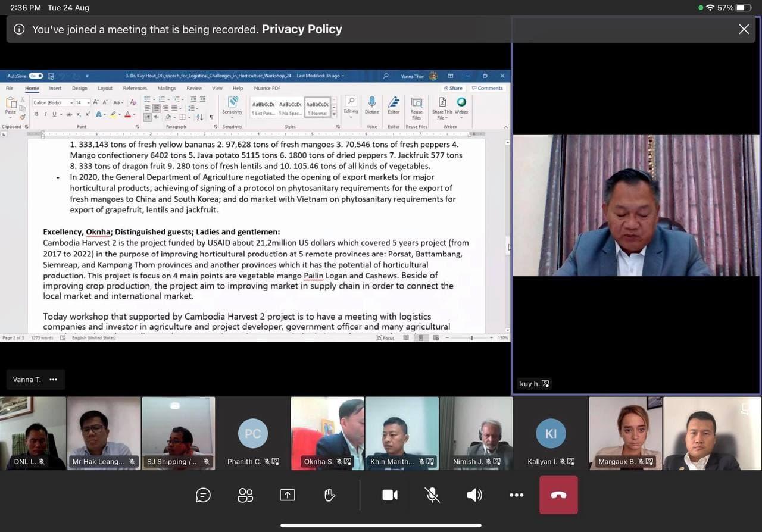The height and width of the screenshot is (532, 762).
Task: Select the DNL L. participant thumbnail
Action: click(33, 433)
